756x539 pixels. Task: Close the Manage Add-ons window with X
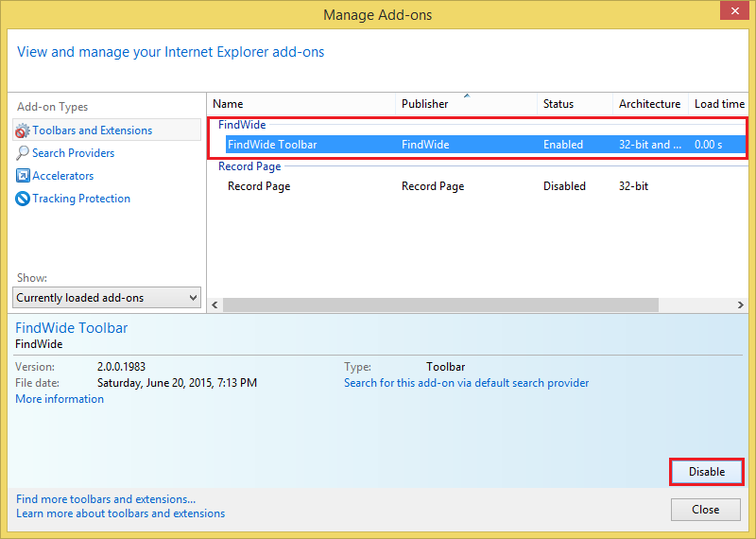[x=735, y=10]
